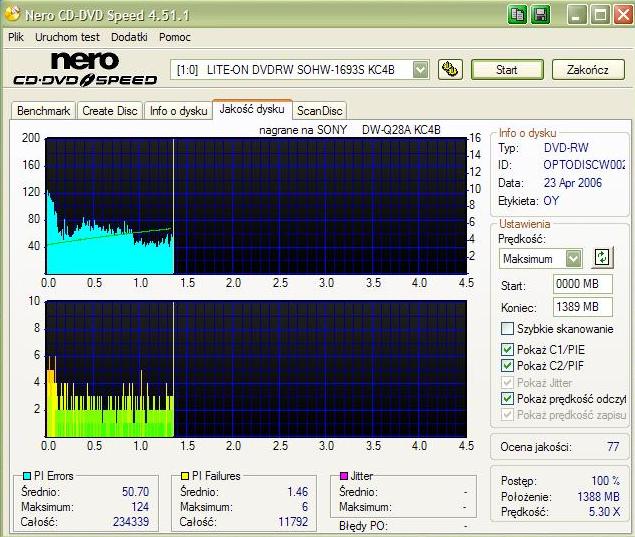This screenshot has height=537, width=635.
Task: Uncheck Pokaż C1/PIE checkbox
Action: (507, 349)
